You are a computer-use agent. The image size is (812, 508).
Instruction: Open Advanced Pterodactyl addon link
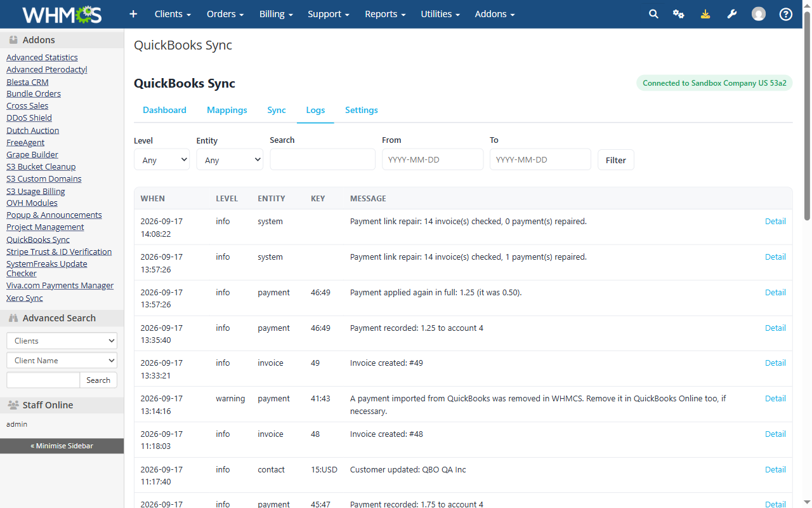click(47, 70)
